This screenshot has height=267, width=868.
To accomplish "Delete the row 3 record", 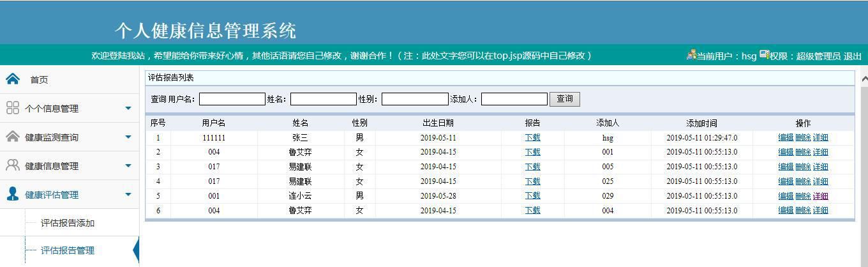I will [x=803, y=167].
